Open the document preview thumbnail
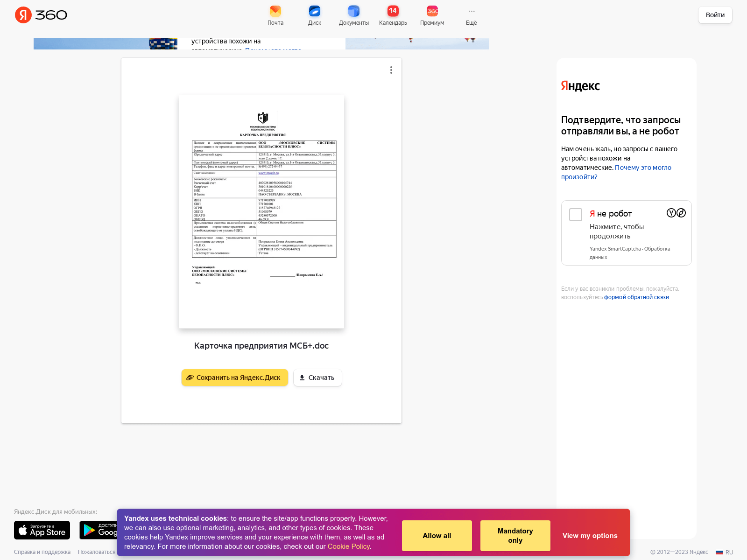The width and height of the screenshot is (747, 560). pyautogui.click(x=261, y=212)
